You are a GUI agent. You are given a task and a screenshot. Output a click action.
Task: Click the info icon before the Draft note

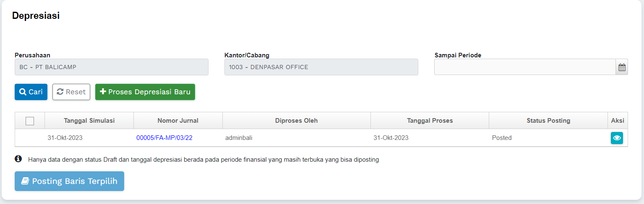(18, 159)
